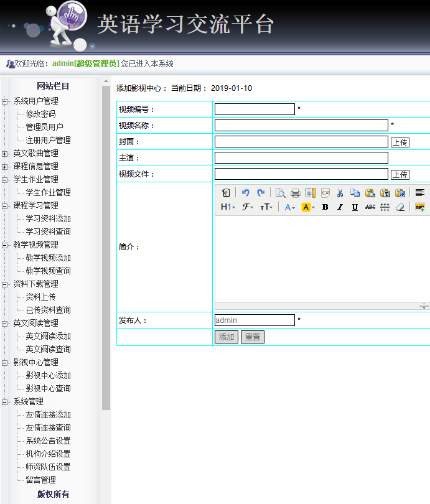This screenshot has width=430, height=504.
Task: Apply underline formatting in editor
Action: 355,207
